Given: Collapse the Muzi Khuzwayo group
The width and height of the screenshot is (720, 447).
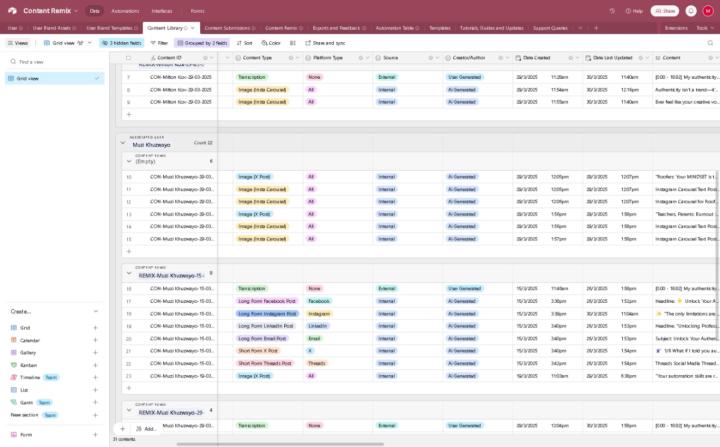Looking at the screenshot, I should coord(123,143).
